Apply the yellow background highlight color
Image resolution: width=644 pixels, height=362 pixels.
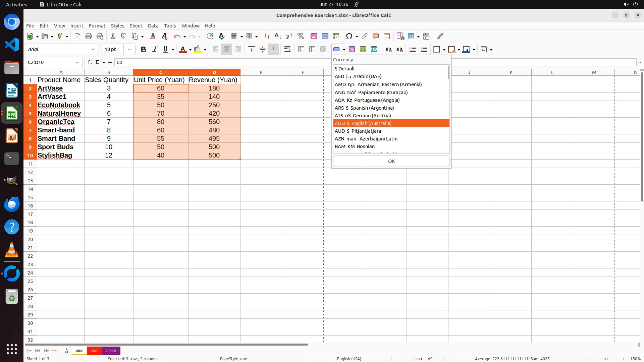pyautogui.click(x=198, y=50)
